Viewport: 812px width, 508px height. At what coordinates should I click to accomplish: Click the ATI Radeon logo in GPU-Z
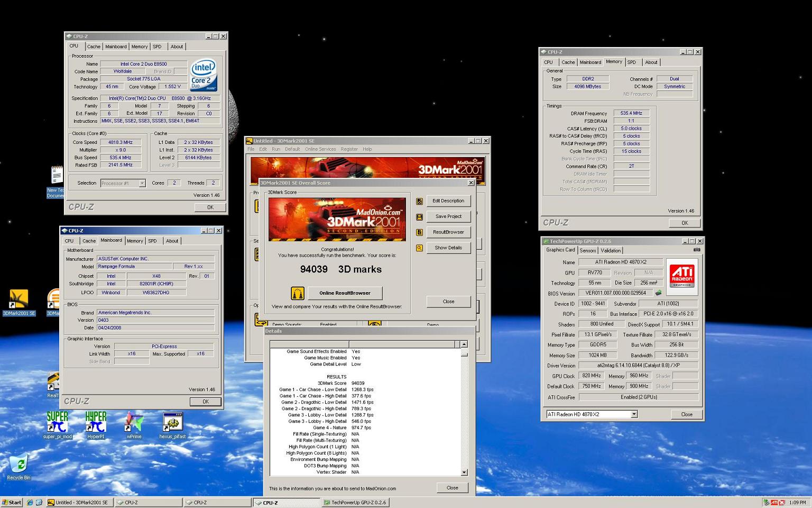point(682,276)
